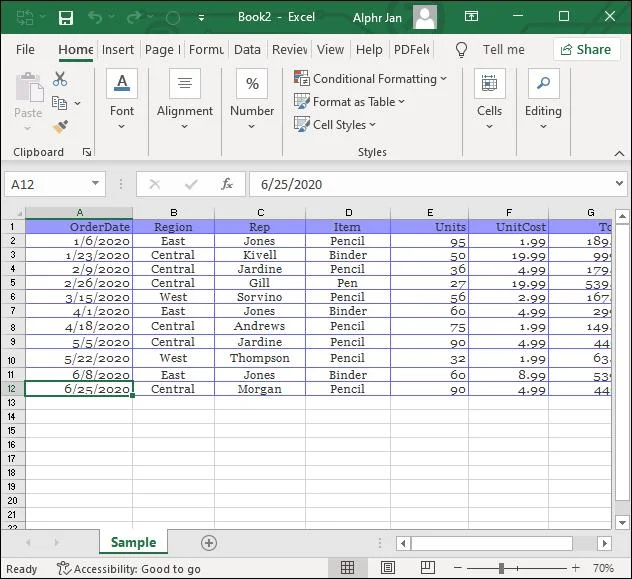Collapse the ribbon with the chevron

pos(619,154)
